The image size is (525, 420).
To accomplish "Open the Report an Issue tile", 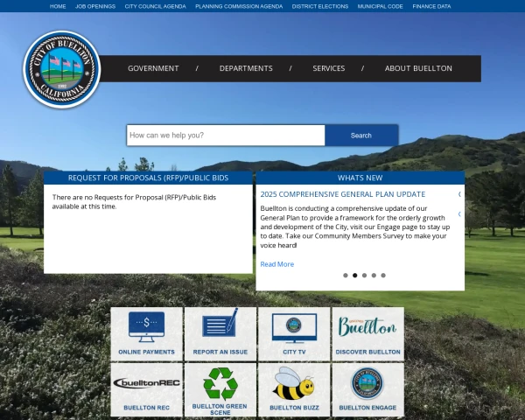I will [x=220, y=334].
